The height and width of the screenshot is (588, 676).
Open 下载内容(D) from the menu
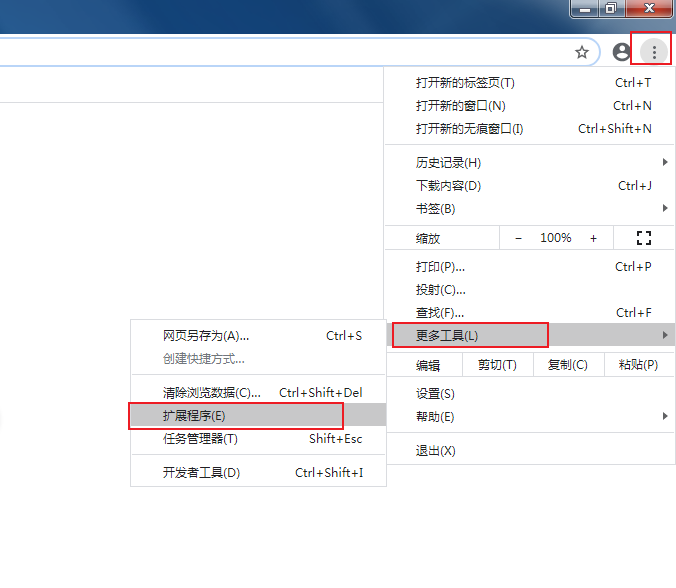(x=529, y=186)
